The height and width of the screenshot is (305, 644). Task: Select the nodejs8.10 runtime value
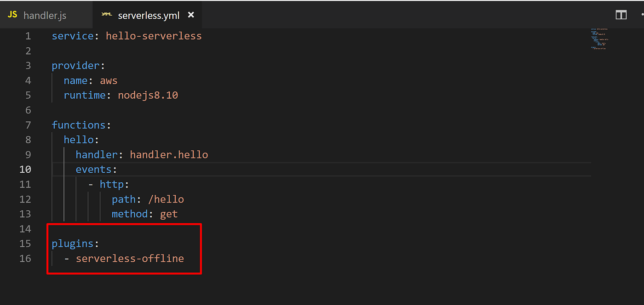click(148, 95)
